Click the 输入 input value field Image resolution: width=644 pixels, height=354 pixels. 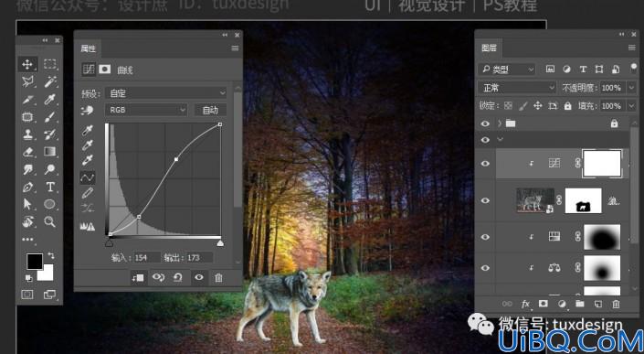[147, 258]
